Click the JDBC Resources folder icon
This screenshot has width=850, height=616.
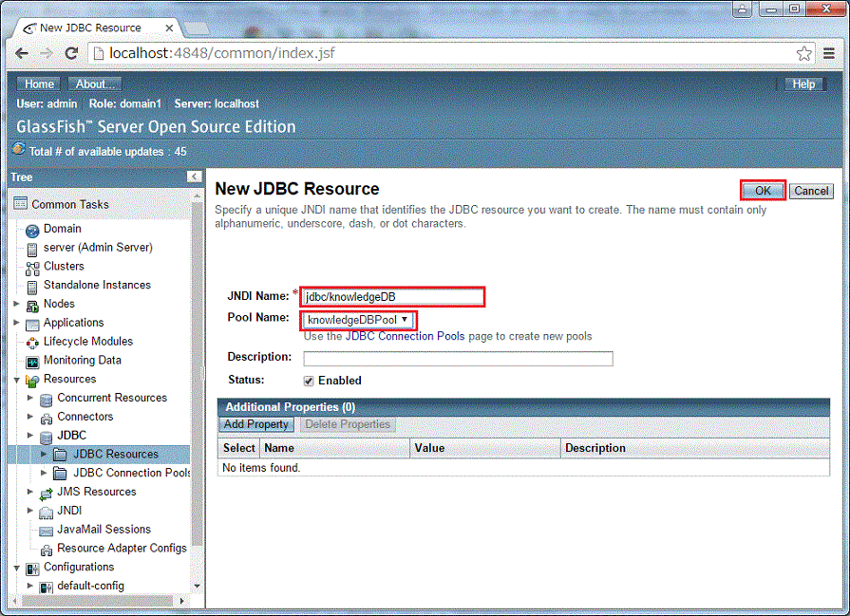pyautogui.click(x=60, y=454)
